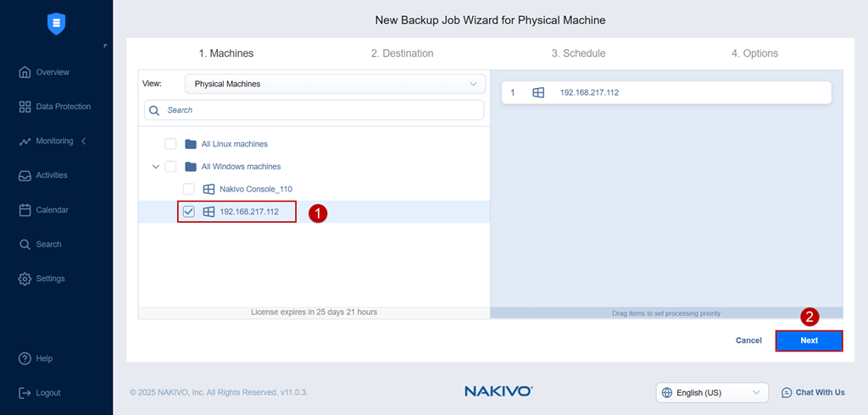Click the Calendar label in sidebar
The width and height of the screenshot is (868, 415).
tap(52, 210)
